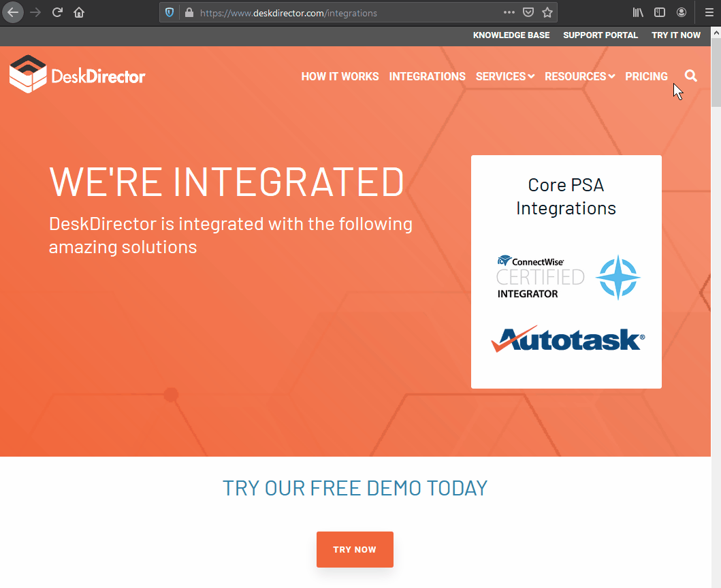Click the Core PSA Integrations heading
This screenshot has width=721, height=588.
(566, 197)
